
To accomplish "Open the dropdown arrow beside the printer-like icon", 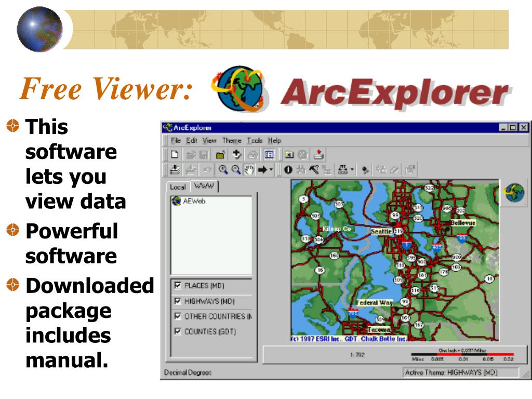I will point(352,169).
